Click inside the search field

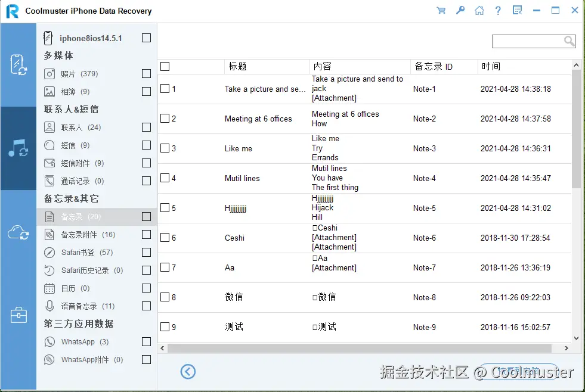(x=528, y=41)
